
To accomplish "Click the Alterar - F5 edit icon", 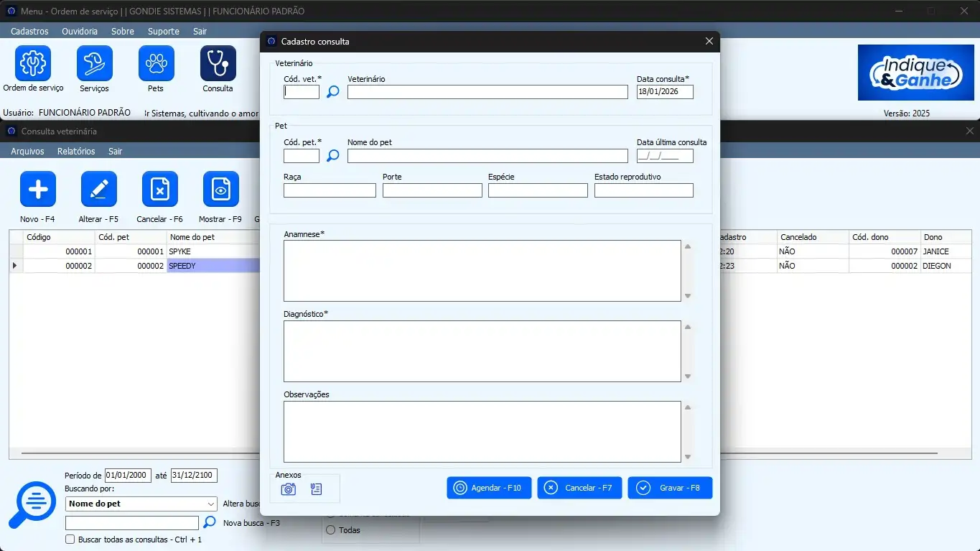I will click(98, 190).
